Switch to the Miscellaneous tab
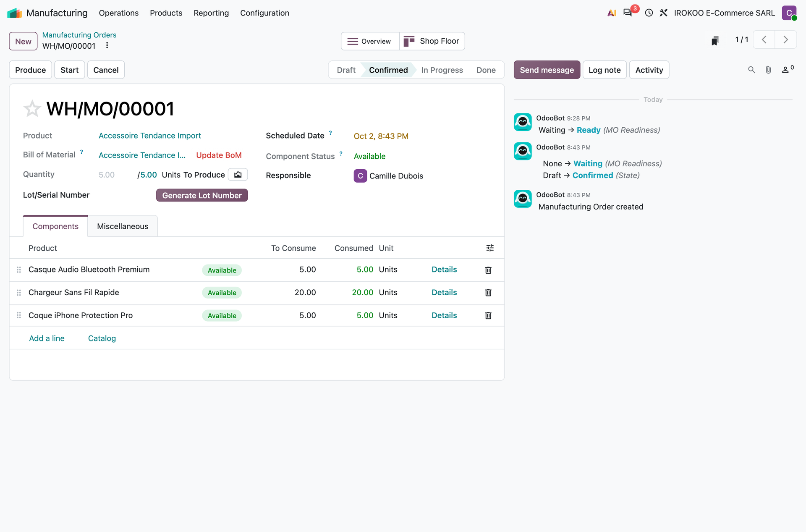This screenshot has width=806, height=532. pos(123,226)
